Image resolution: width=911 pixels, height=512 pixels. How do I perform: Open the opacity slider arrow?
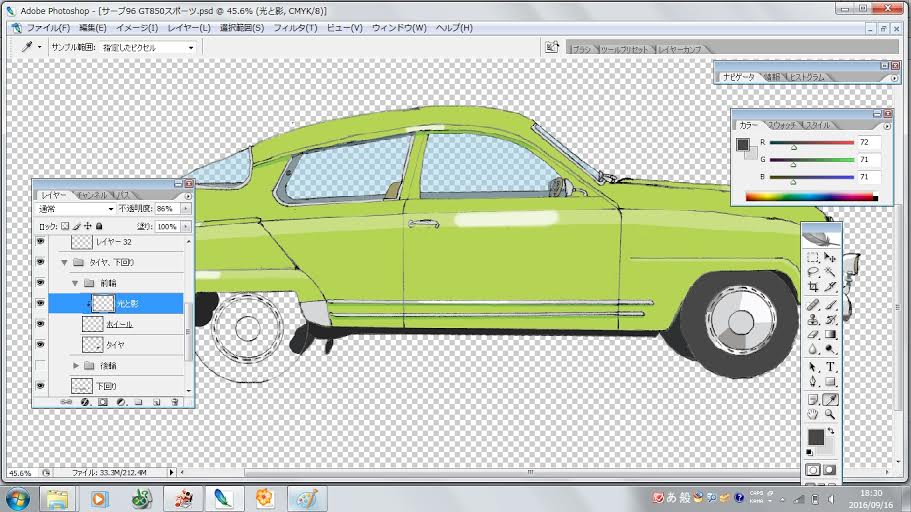(186, 209)
